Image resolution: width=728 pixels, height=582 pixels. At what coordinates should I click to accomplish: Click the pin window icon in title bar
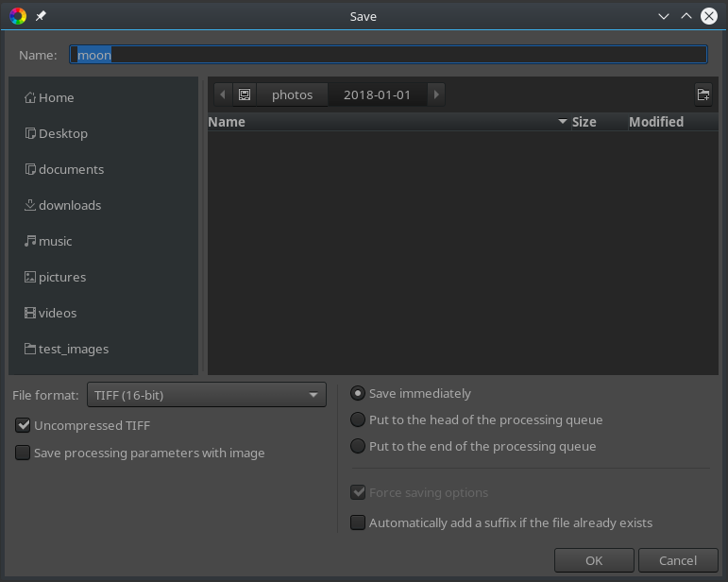(x=41, y=16)
